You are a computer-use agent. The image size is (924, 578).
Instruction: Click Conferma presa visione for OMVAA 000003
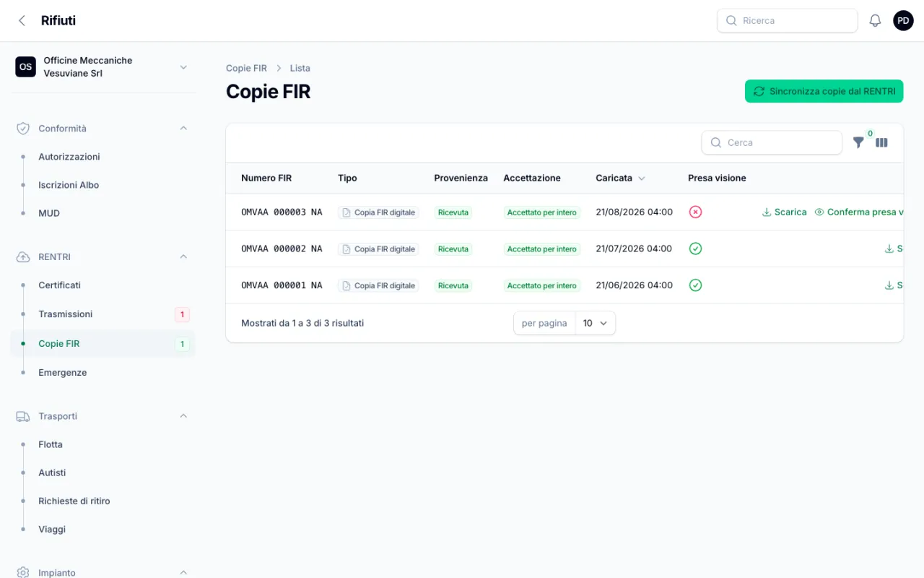[x=859, y=212]
